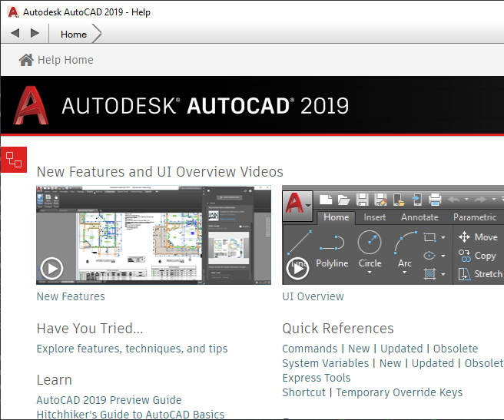The width and height of the screenshot is (504, 420).
Task: Open Obsolete in the Commands row
Action: coord(456,349)
